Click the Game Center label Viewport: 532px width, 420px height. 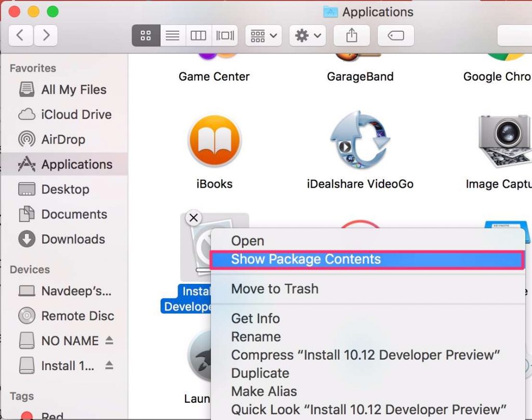pyautogui.click(x=214, y=77)
